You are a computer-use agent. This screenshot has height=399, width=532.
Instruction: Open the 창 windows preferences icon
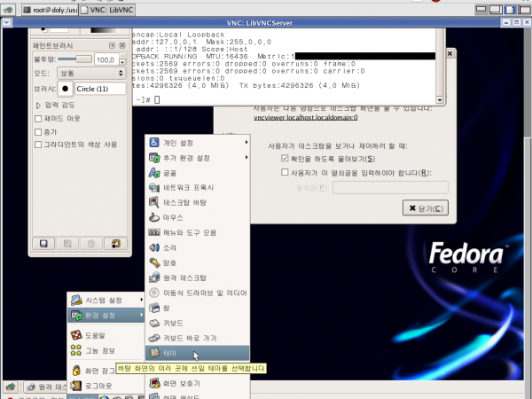point(154,308)
